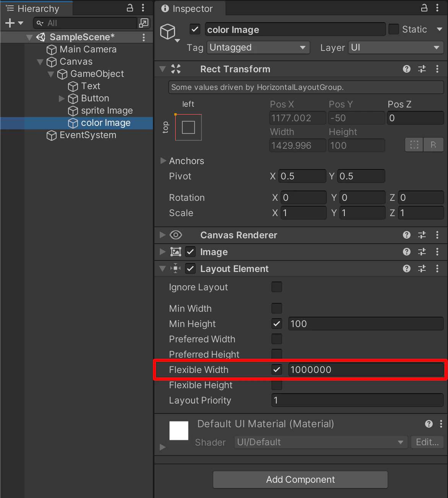Open the Hierarchy scene search popup icon
448x498 pixels.
click(x=144, y=23)
